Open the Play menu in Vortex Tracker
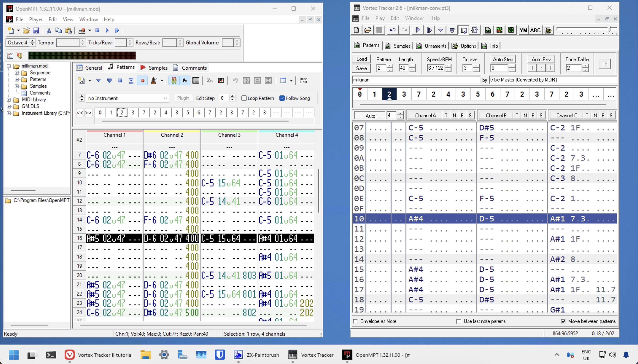Image resolution: width=638 pixels, height=364 pixels. point(380,18)
